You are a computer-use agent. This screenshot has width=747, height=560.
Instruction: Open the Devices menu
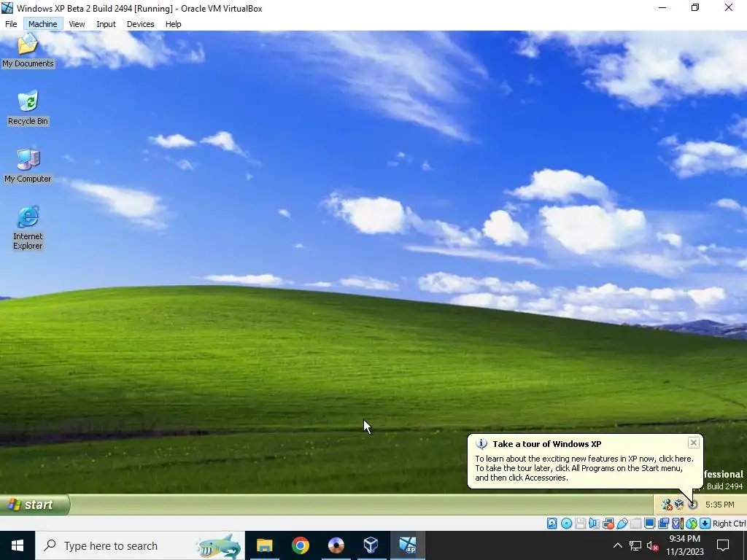click(x=141, y=24)
